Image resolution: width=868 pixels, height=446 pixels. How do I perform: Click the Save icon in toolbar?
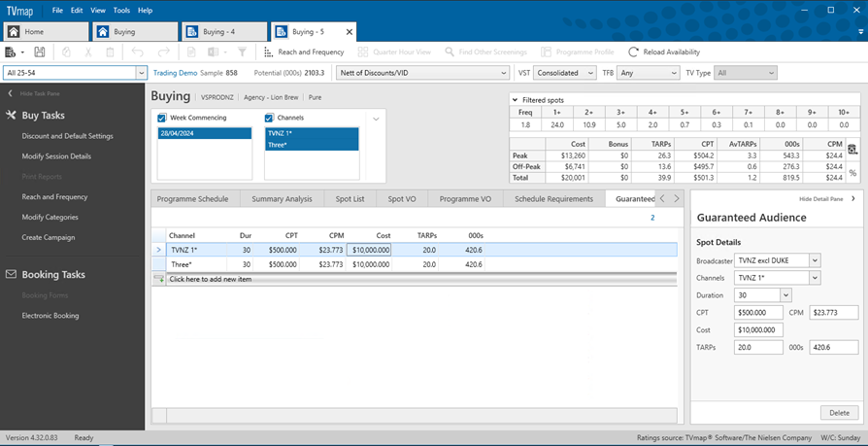click(39, 52)
